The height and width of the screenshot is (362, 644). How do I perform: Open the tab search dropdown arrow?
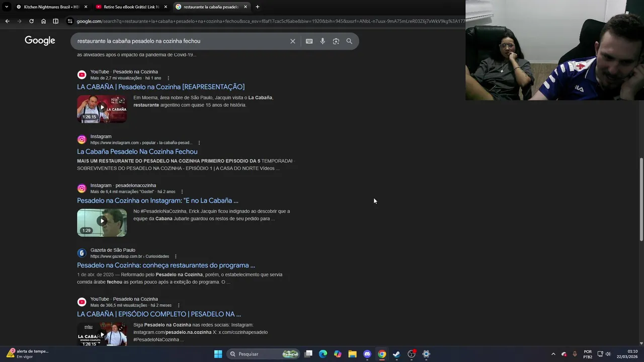[7, 7]
